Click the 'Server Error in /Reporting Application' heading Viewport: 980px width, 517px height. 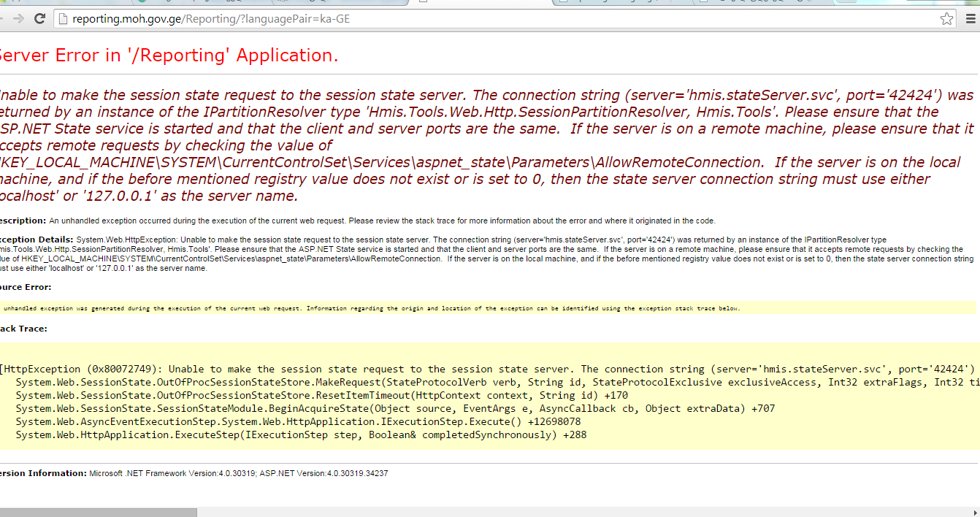coord(168,55)
